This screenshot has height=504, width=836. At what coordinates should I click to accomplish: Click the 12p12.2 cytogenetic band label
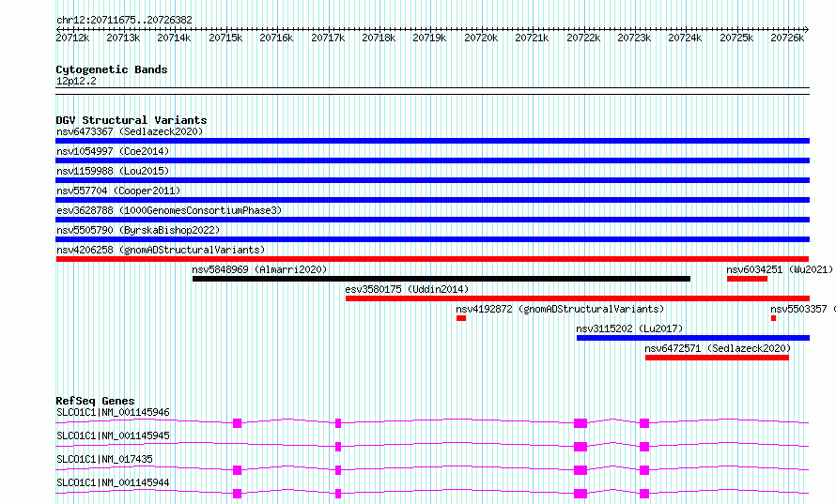tap(76, 81)
